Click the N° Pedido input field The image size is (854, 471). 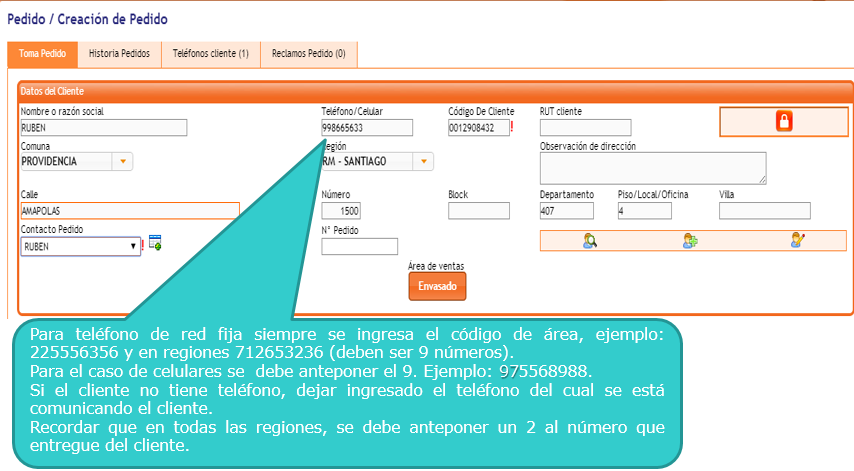[359, 247]
